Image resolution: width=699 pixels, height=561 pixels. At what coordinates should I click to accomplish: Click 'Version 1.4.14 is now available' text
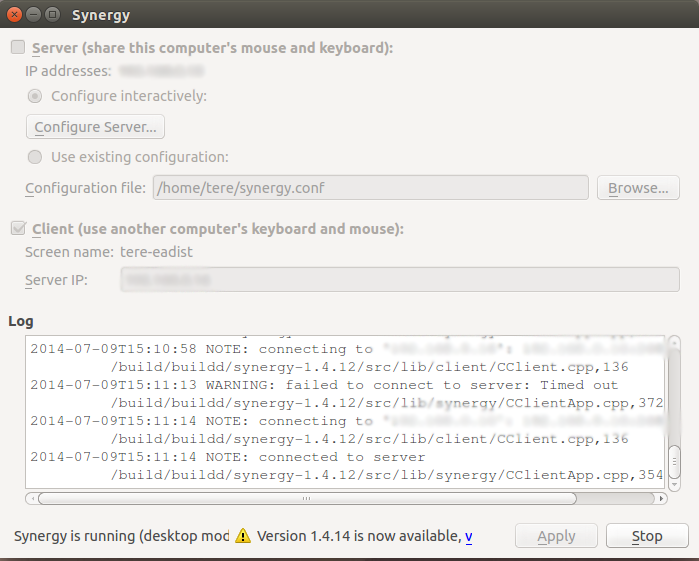359,536
